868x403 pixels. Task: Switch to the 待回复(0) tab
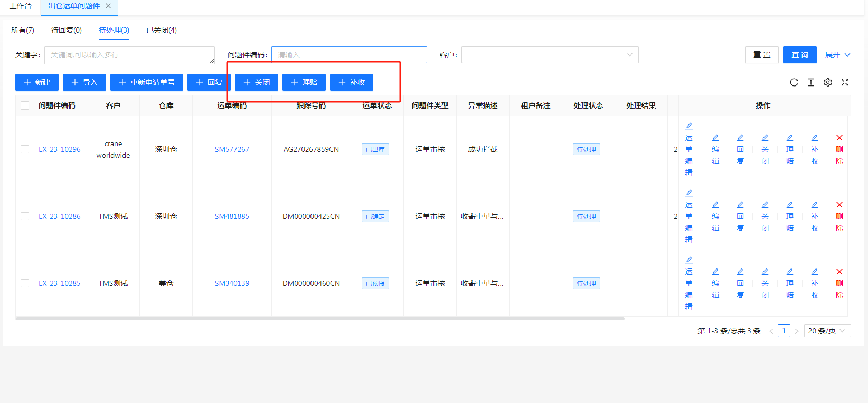tap(66, 30)
